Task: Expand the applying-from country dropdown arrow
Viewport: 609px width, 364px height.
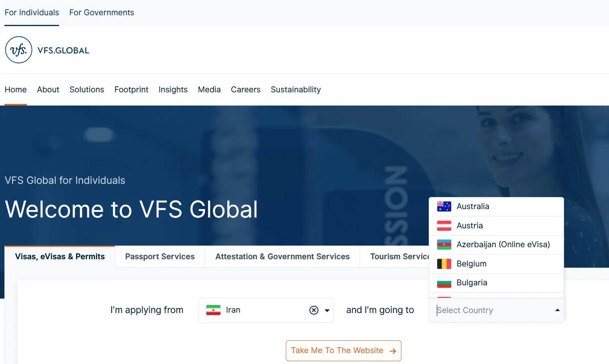Action: [x=327, y=310]
